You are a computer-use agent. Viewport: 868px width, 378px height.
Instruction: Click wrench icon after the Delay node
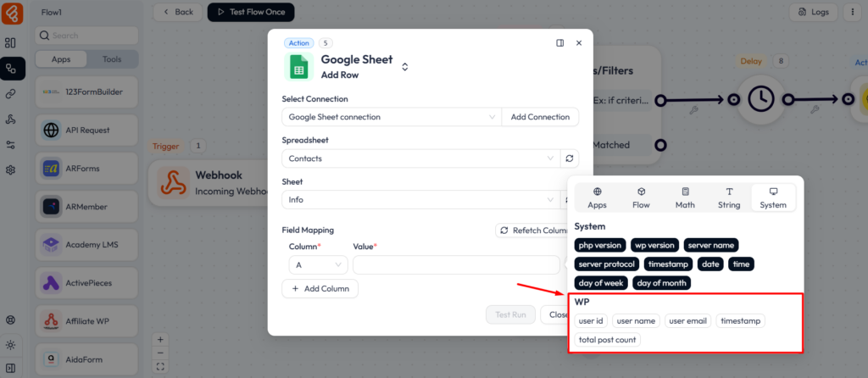[x=815, y=110]
